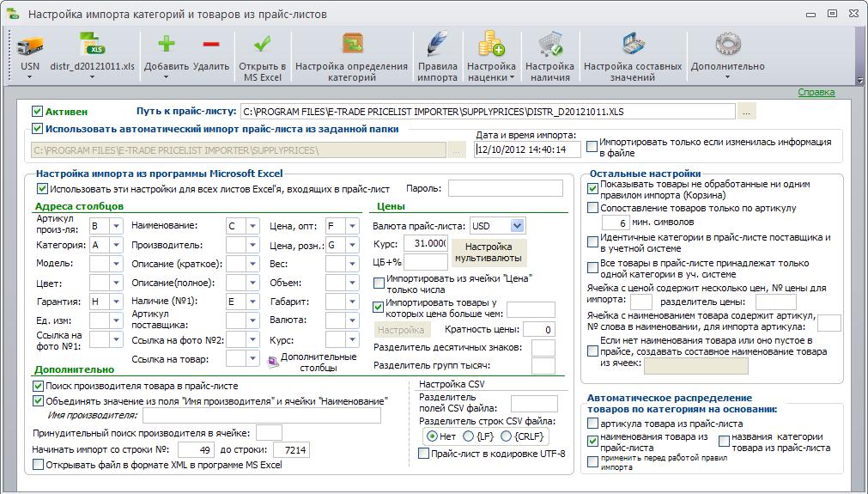
Task: Enable Открывать файл в формате XML checkbox
Action: tap(38, 465)
